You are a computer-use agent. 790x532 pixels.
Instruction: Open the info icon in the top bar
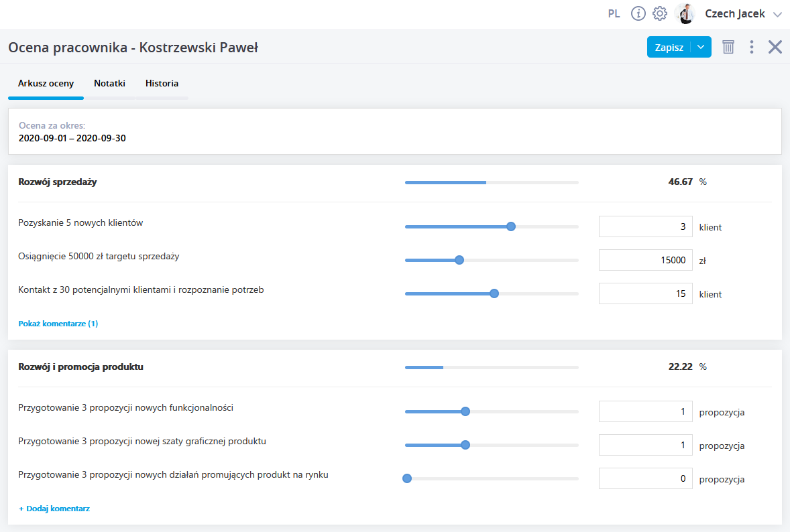click(x=638, y=13)
